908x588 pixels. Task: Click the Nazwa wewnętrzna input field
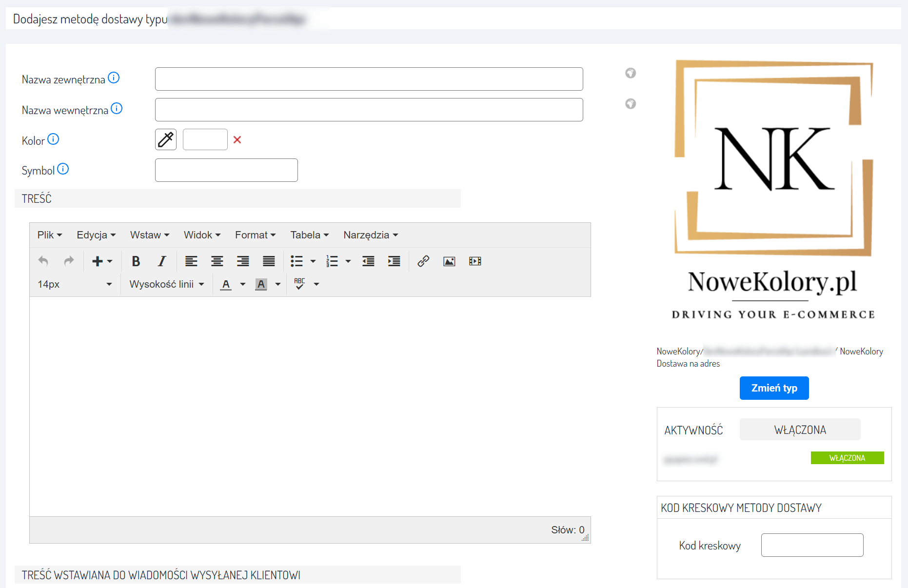[369, 110]
